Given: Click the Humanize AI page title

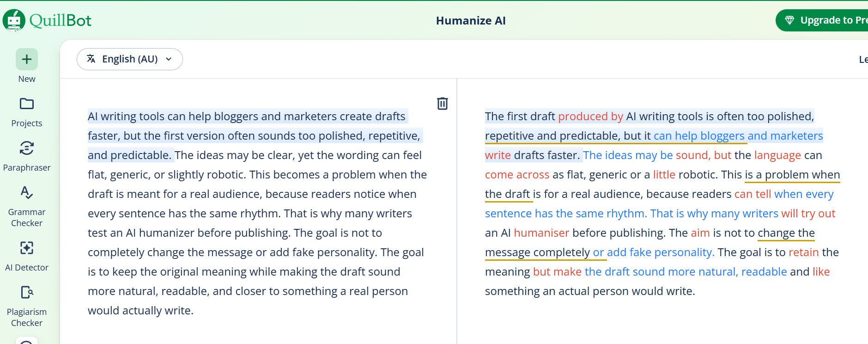Looking at the screenshot, I should coord(471,21).
